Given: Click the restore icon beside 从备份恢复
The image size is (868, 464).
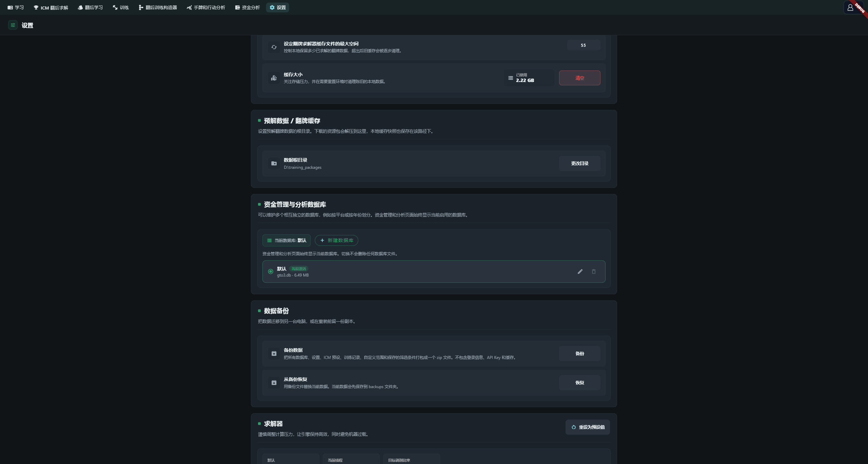Looking at the screenshot, I should pos(274,383).
